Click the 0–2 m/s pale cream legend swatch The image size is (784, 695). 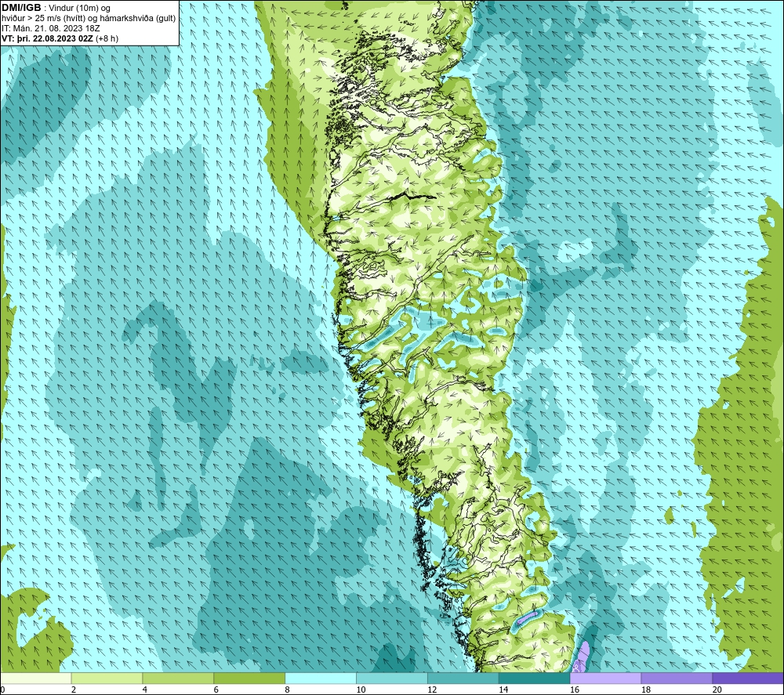coord(36,679)
